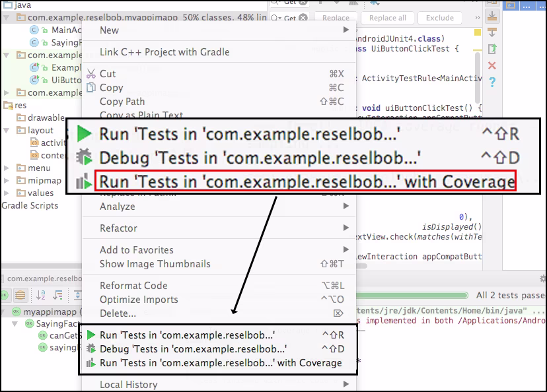Click the activit layout XML file icon

pos(34,143)
